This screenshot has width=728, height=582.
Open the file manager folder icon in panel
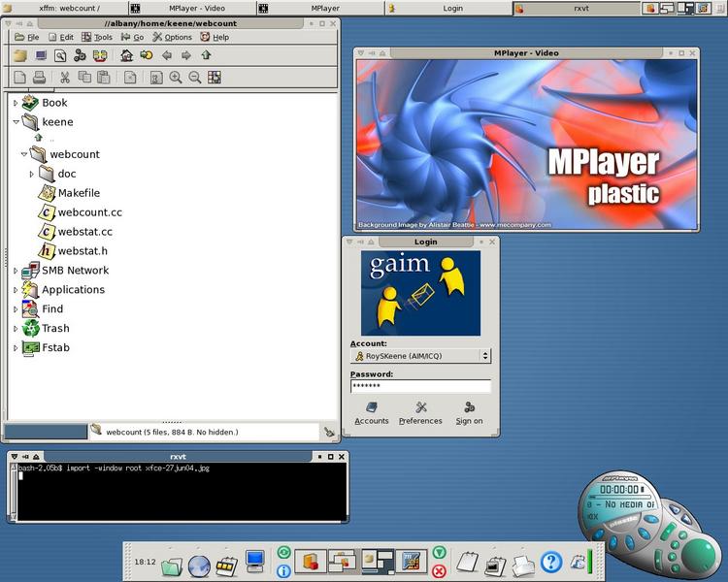(x=172, y=566)
